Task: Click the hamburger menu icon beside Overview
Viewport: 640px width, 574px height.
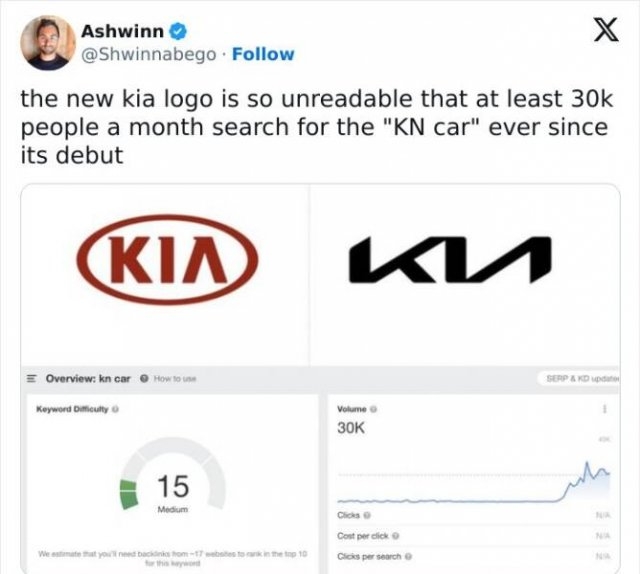Action: pos(31,381)
